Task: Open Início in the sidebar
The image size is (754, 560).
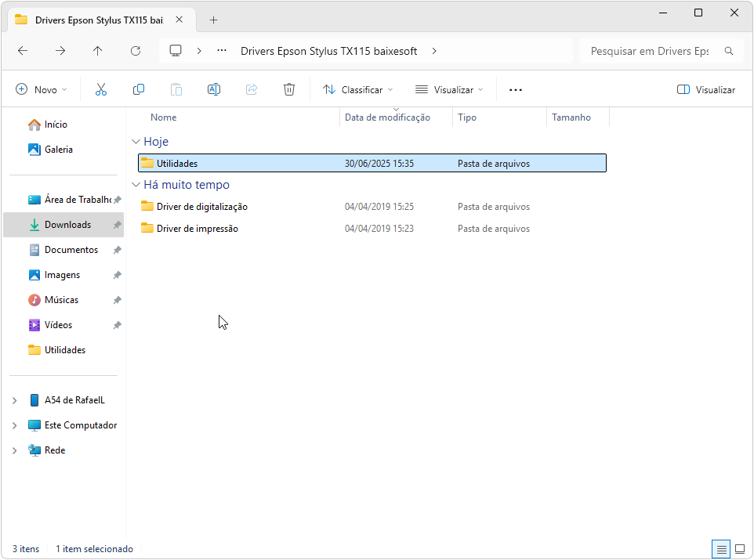Action: [x=56, y=125]
